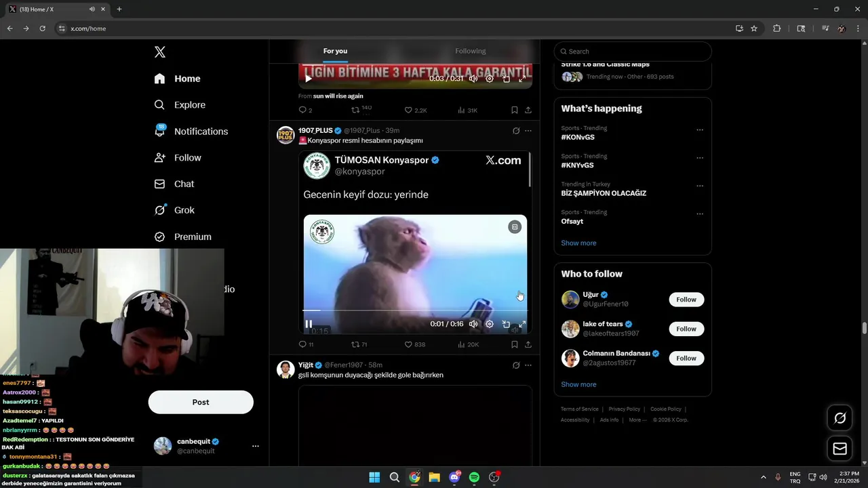Open Grok explain on Yiğit's post
Screen dimensions: 868x488
[516, 365]
